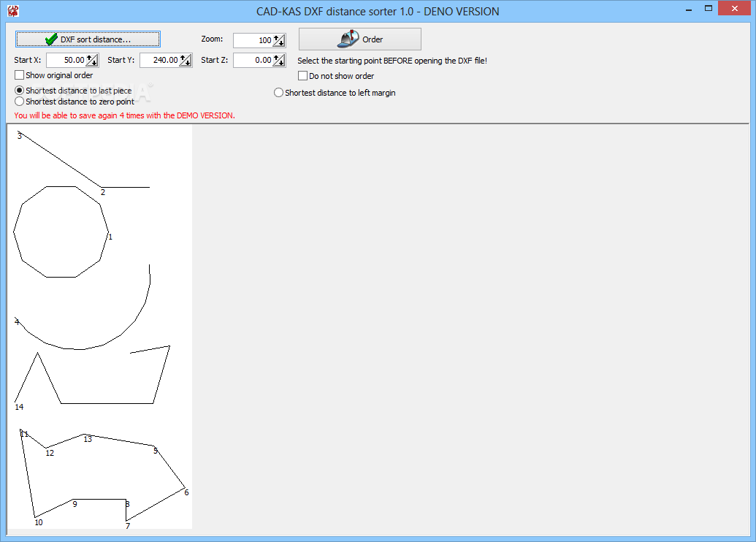Click the 'Select the starting point' hint text

coord(392,61)
